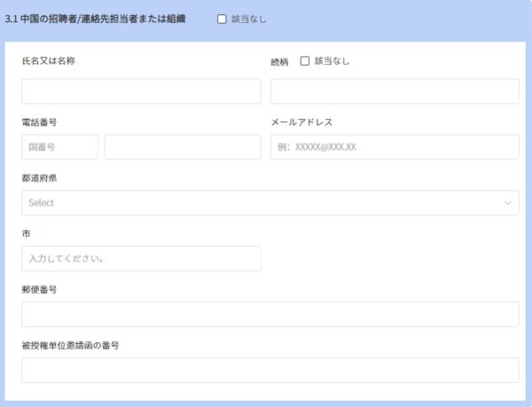Click the 続柄 label text
Image resolution: width=532 pixels, height=407 pixels.
tap(279, 62)
